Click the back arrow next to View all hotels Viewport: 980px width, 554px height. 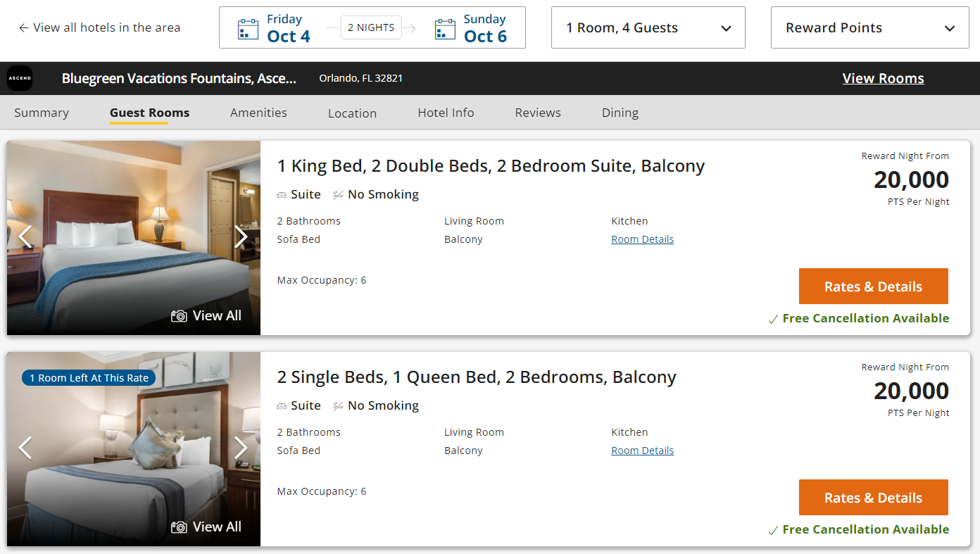22,27
